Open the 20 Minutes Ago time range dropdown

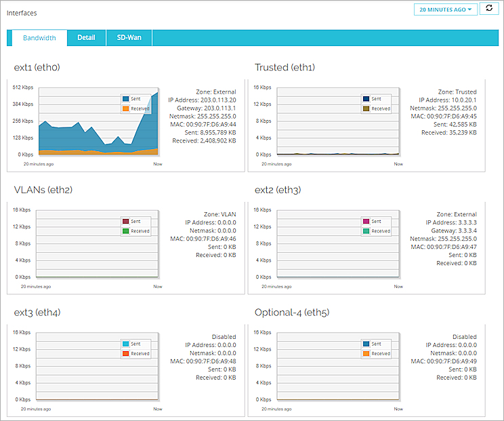pyautogui.click(x=445, y=9)
